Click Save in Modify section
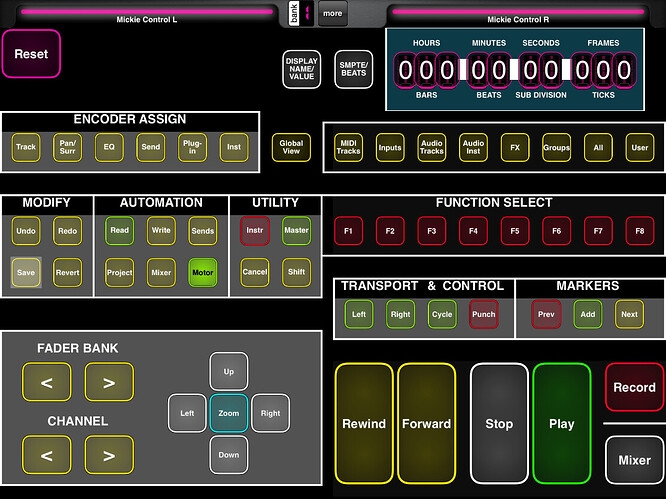 click(26, 272)
